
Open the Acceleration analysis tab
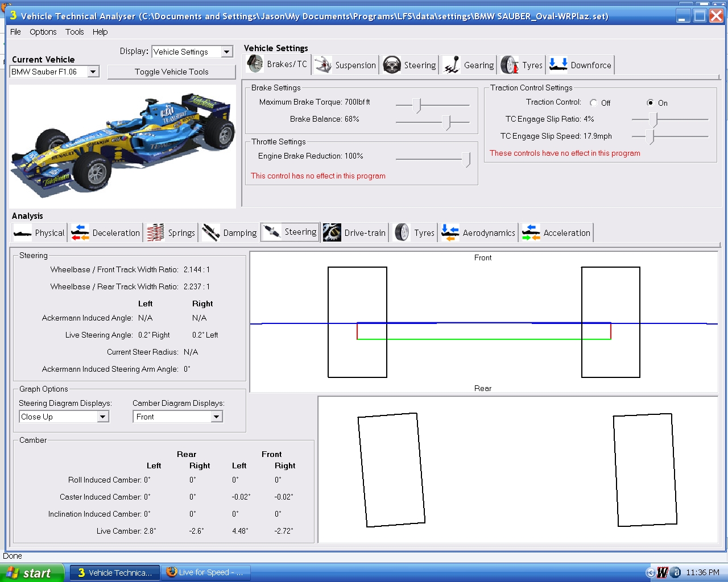pos(557,233)
